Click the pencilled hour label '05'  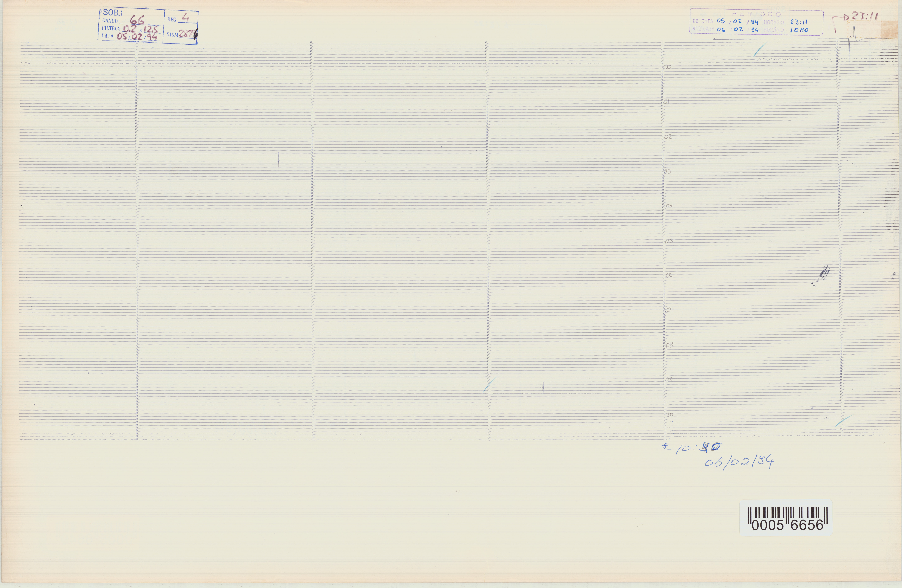pyautogui.click(x=669, y=241)
